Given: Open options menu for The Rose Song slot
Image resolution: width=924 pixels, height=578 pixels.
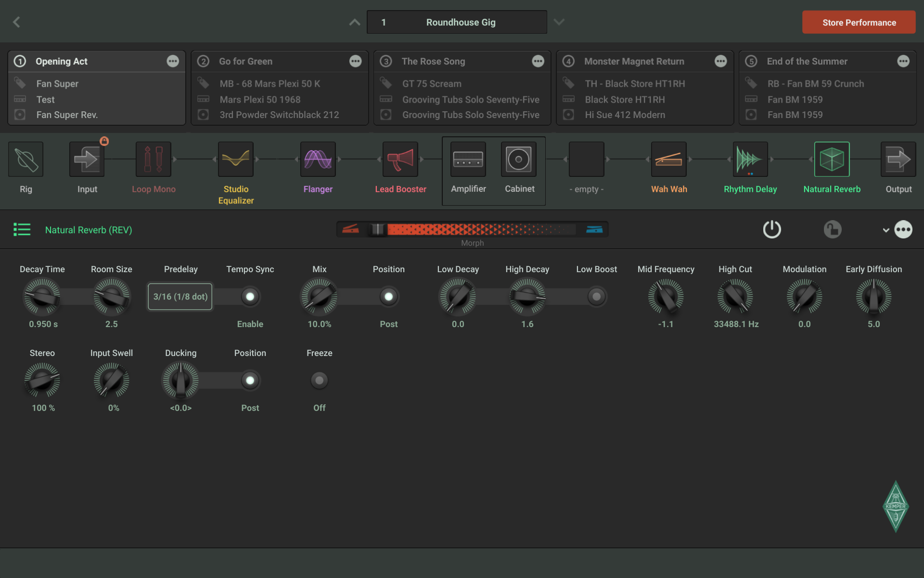Looking at the screenshot, I should tap(538, 61).
